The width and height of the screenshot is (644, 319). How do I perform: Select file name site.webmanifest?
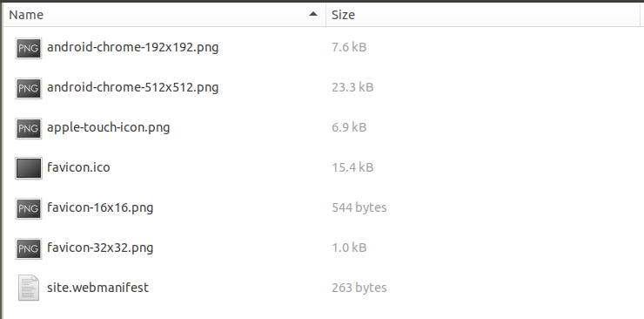tap(97, 288)
